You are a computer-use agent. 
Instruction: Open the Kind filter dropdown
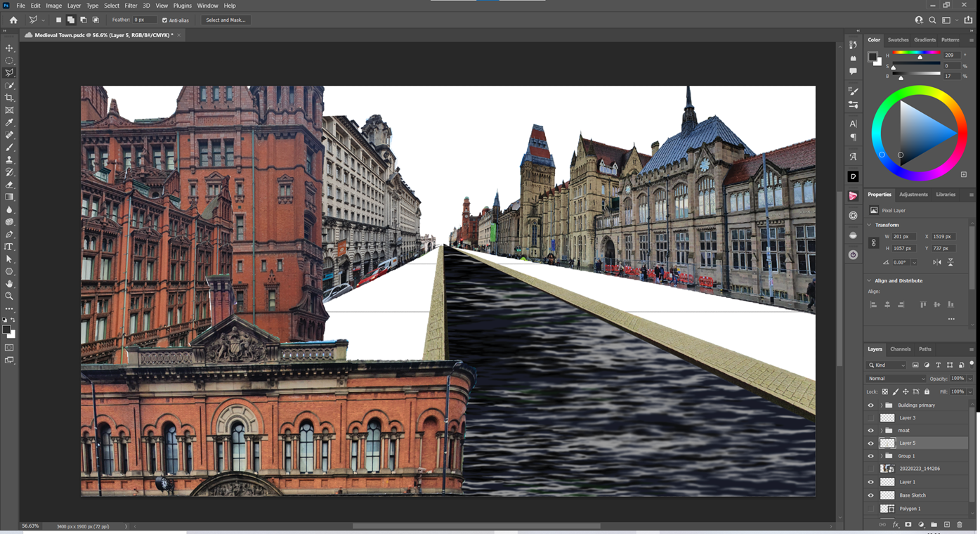coord(887,365)
